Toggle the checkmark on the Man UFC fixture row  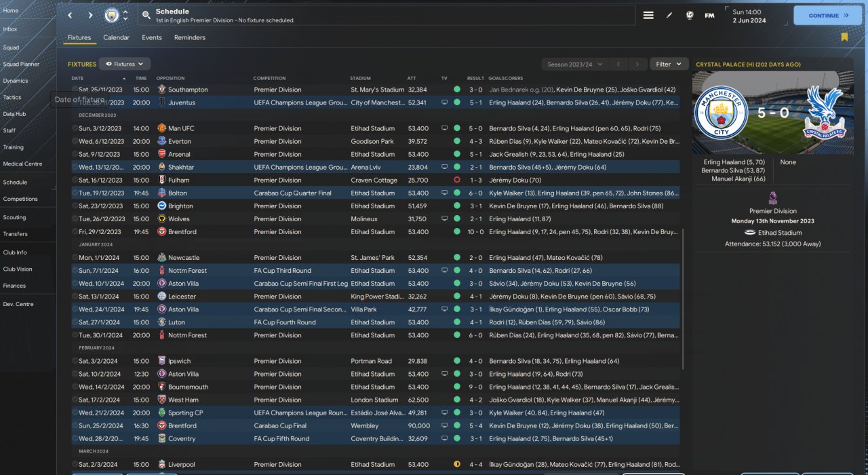click(75, 128)
